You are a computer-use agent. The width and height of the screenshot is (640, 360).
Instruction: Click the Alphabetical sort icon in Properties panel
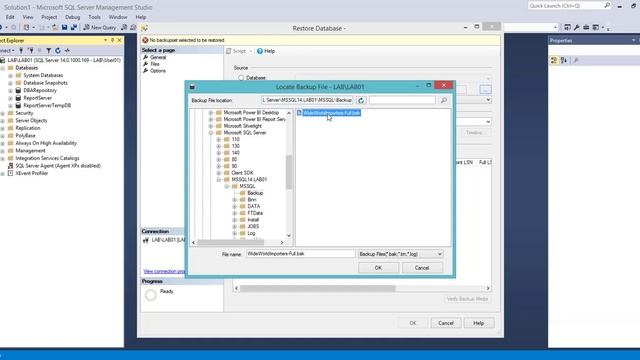coord(564,60)
